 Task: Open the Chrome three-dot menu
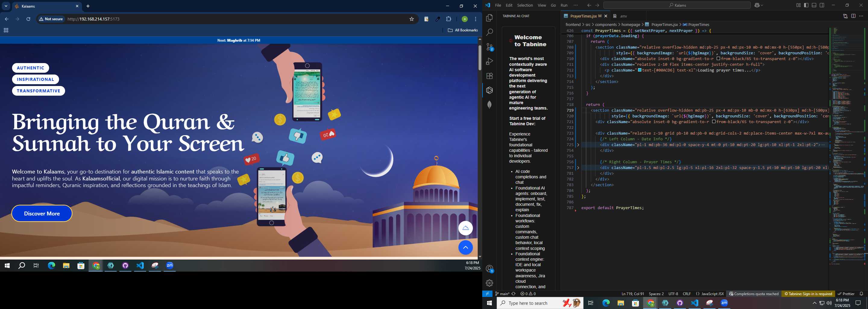click(476, 19)
